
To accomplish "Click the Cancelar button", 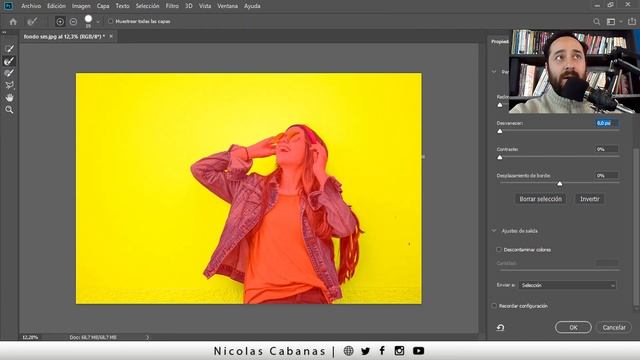I will (614, 327).
